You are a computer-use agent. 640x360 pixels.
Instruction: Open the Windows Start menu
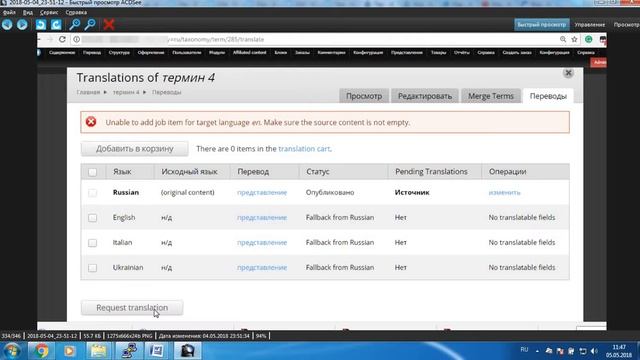click(12, 351)
